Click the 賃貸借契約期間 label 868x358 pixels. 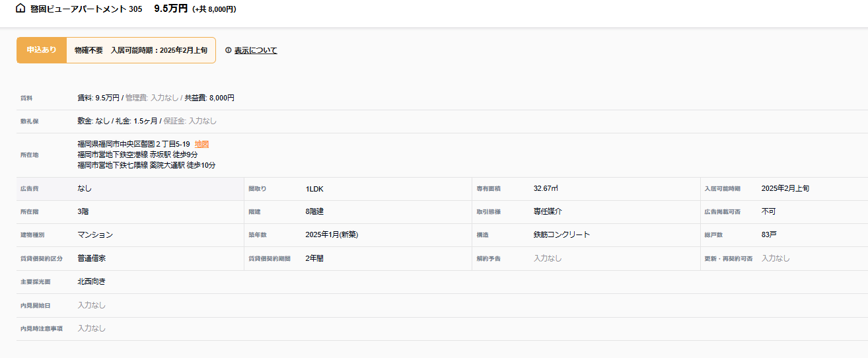(x=270, y=259)
